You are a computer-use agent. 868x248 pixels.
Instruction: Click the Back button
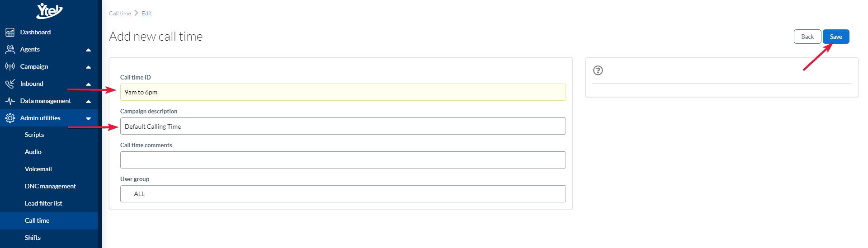[x=807, y=37]
